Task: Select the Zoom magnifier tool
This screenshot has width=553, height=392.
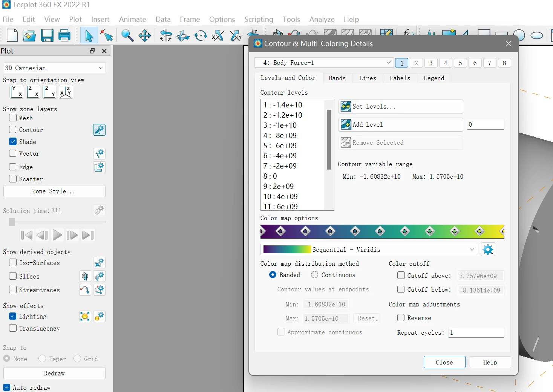Action: pyautogui.click(x=127, y=35)
